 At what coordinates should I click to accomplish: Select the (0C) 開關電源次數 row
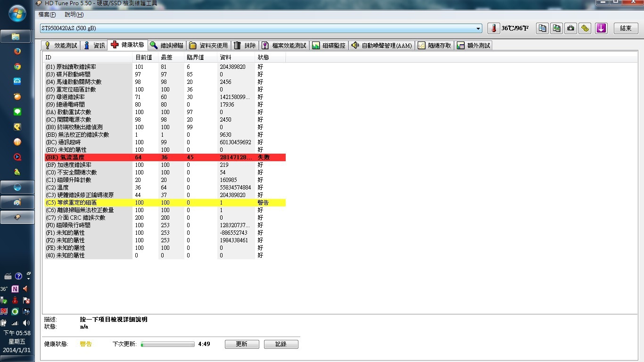tap(165, 119)
